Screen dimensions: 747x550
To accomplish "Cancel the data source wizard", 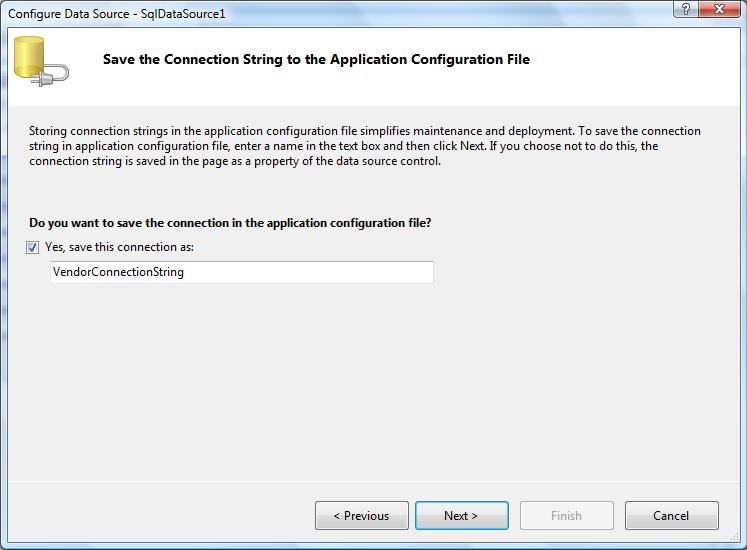I will pyautogui.click(x=671, y=516).
